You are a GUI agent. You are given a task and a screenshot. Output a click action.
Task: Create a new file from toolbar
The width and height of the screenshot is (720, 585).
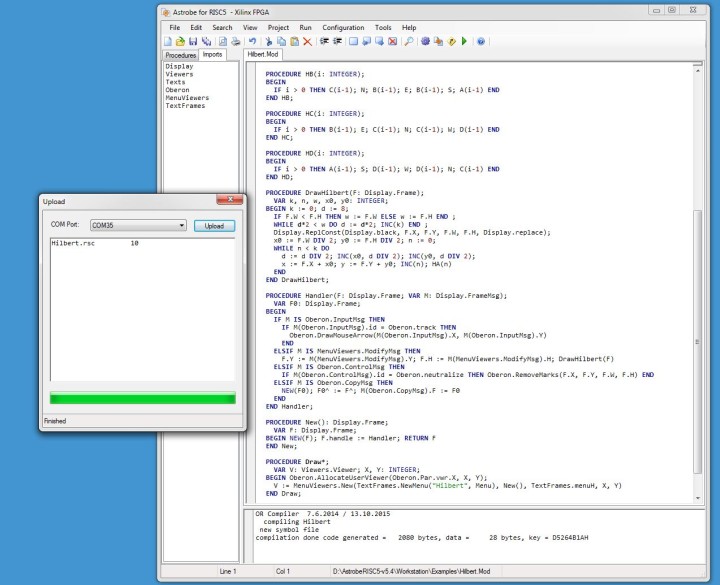coord(168,41)
